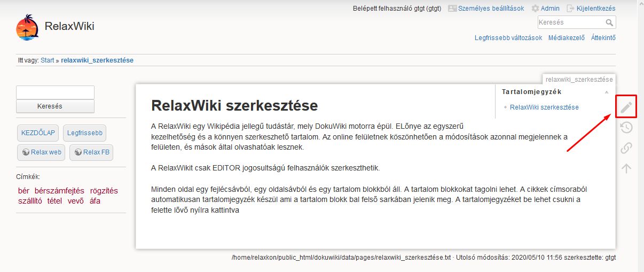Screen dimensions: 644x272
Task: Click the magnifier icon in header search
Action: pyautogui.click(x=609, y=23)
